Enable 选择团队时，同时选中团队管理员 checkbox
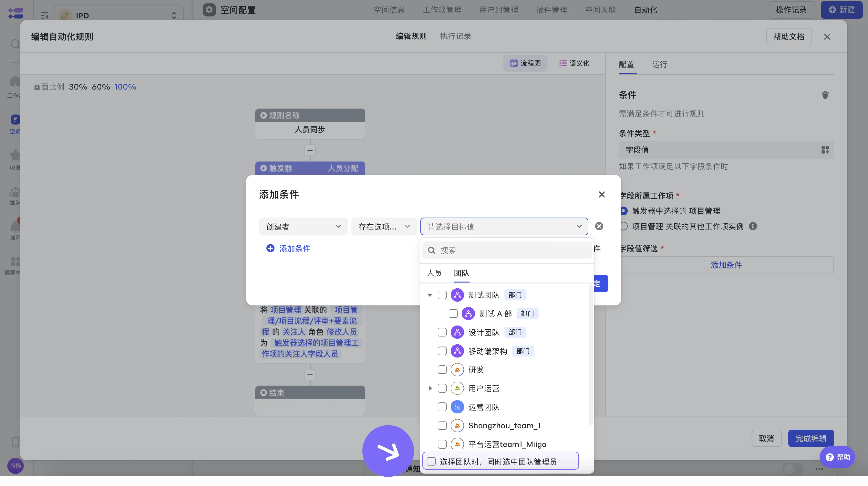Screen dimensions: 868x486 [431, 461]
